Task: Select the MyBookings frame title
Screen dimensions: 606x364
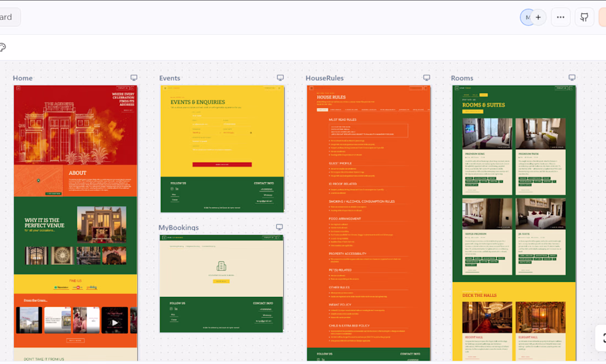Action: pyautogui.click(x=178, y=227)
